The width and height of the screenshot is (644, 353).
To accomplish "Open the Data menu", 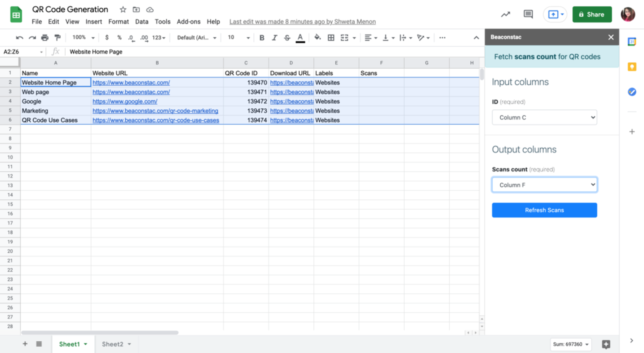I will coord(142,22).
